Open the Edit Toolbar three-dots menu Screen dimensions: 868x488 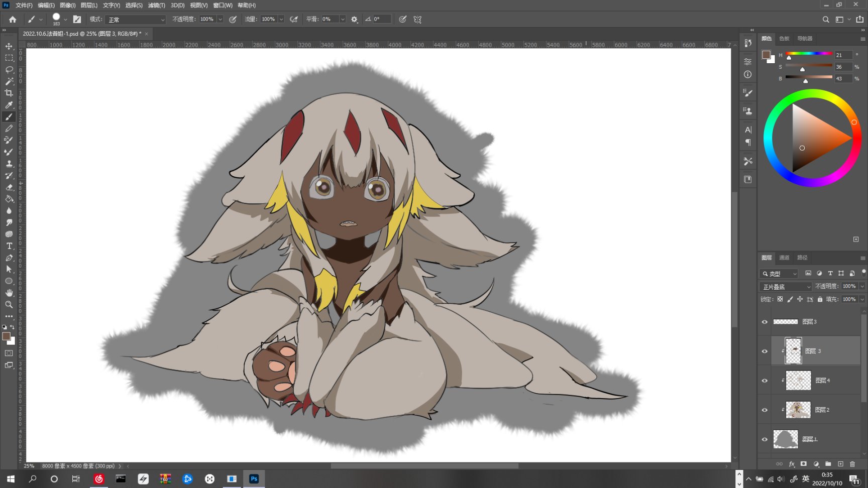pos(9,316)
